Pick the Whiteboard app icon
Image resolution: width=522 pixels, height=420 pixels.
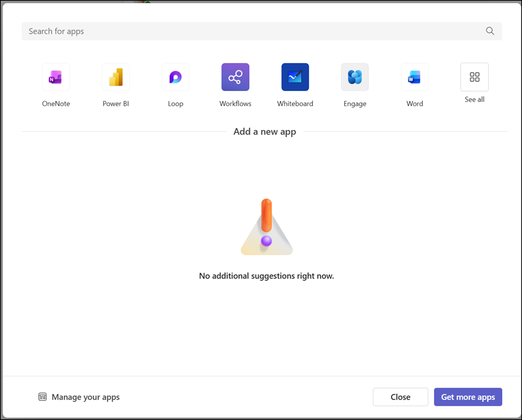point(295,77)
